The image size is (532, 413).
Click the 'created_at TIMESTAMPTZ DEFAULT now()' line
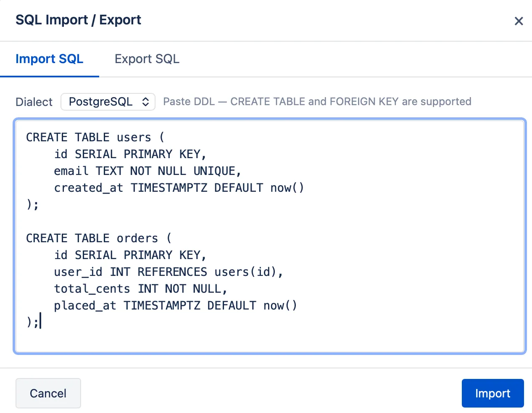[179, 188]
